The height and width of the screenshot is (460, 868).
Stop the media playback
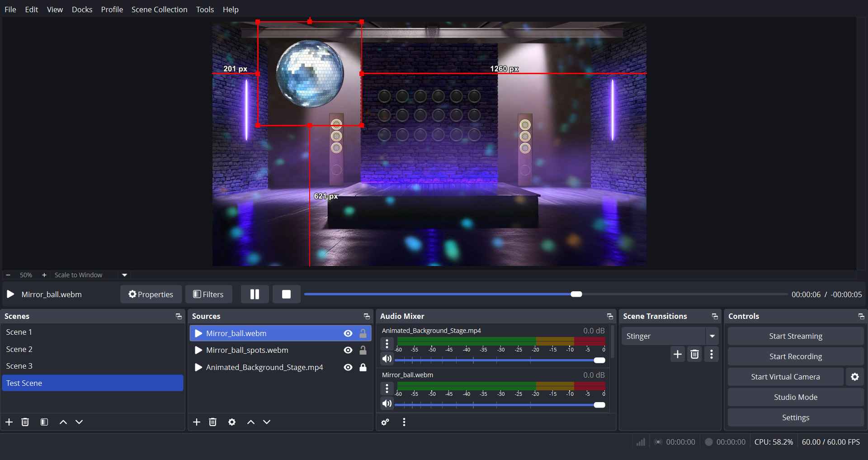tap(286, 294)
